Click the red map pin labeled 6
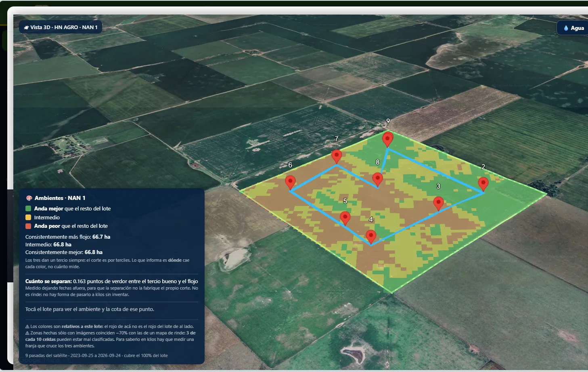This screenshot has width=588, height=372. pos(290,182)
